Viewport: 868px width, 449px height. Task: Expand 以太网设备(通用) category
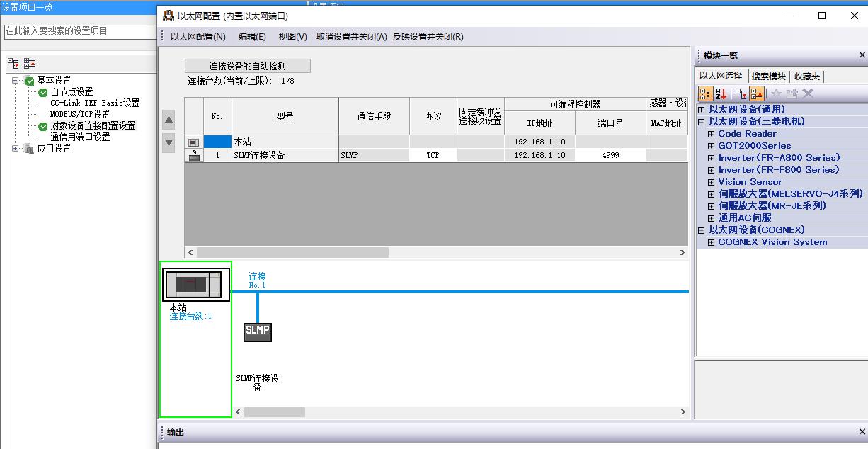tap(702, 110)
